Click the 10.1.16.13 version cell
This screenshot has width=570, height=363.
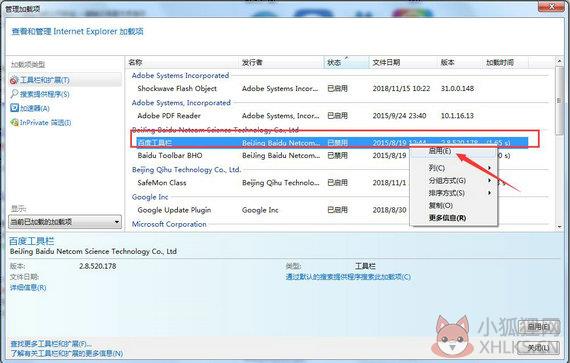pyautogui.click(x=457, y=116)
